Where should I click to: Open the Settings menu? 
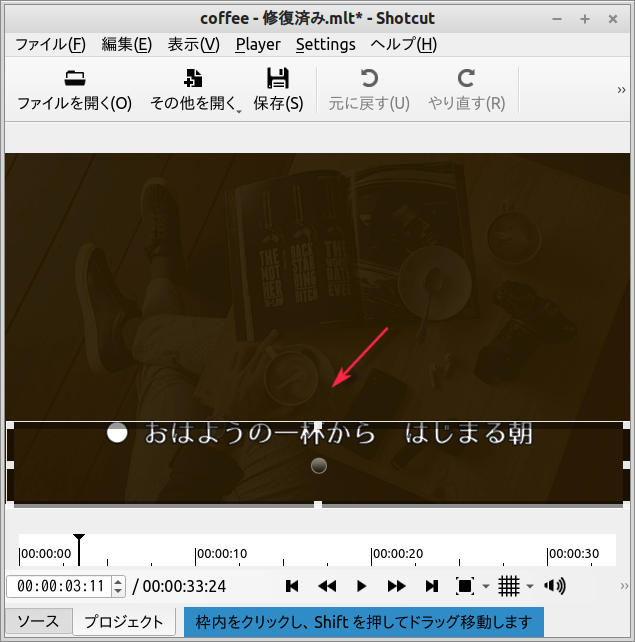[325, 44]
